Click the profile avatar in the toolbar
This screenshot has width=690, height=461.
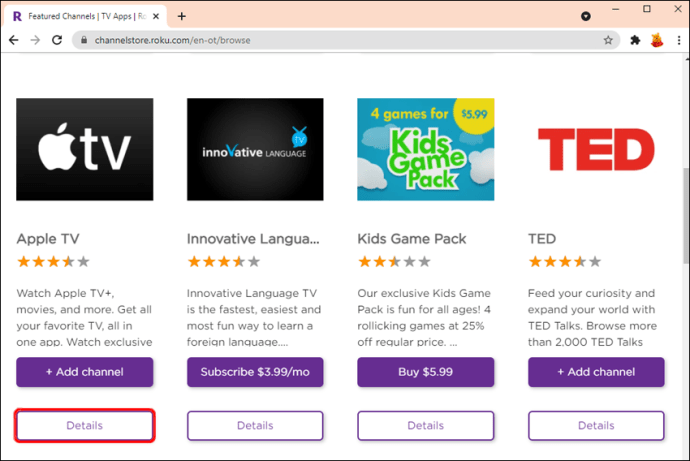pos(656,40)
